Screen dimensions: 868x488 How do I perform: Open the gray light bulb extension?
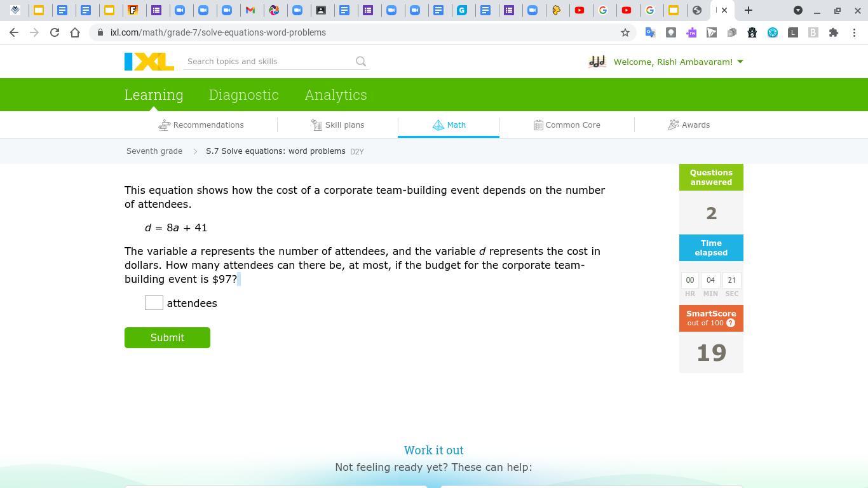(670, 32)
